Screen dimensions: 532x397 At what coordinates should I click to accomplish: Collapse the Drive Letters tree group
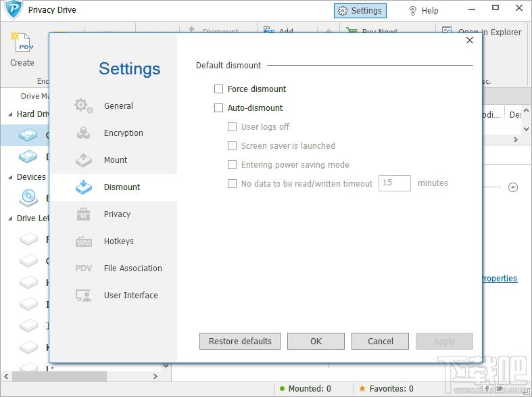click(10, 218)
